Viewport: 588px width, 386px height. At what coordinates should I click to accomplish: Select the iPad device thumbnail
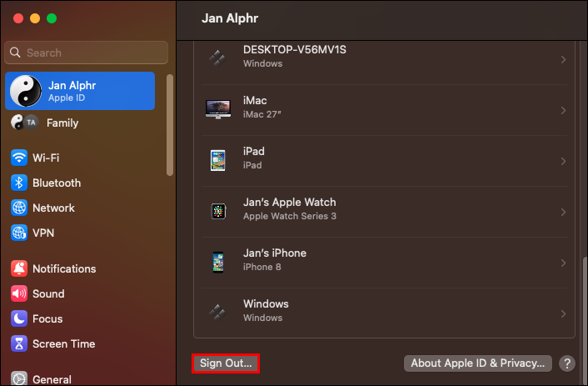[217, 161]
